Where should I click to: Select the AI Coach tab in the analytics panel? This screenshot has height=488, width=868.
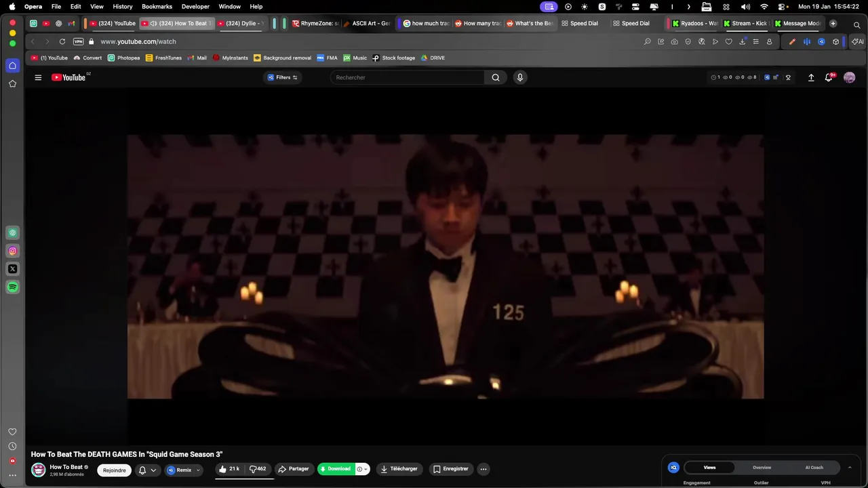(x=814, y=467)
